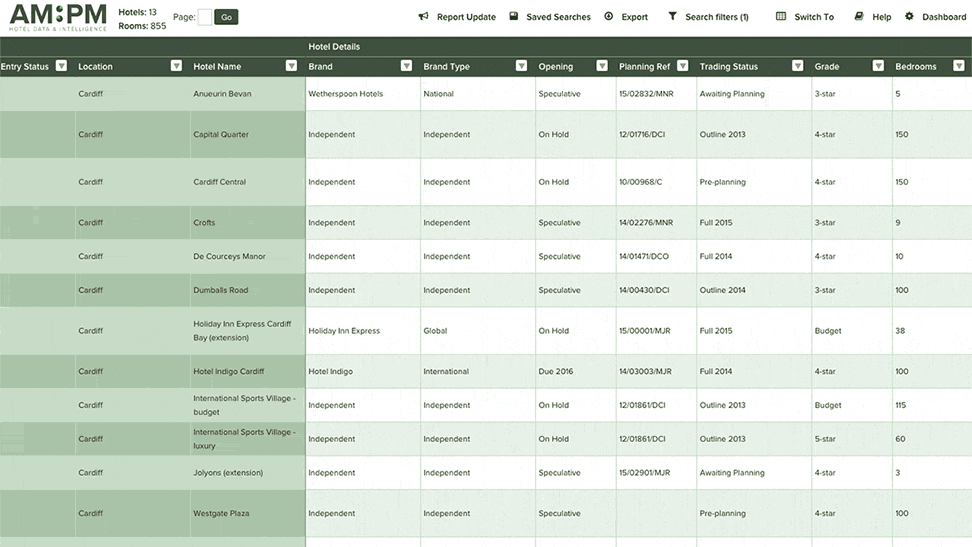Select the De Courceys Manor hotel name
The image size is (972, 547).
[229, 256]
